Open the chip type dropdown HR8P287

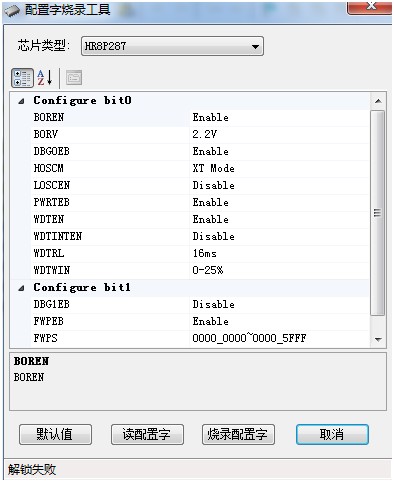click(x=172, y=46)
